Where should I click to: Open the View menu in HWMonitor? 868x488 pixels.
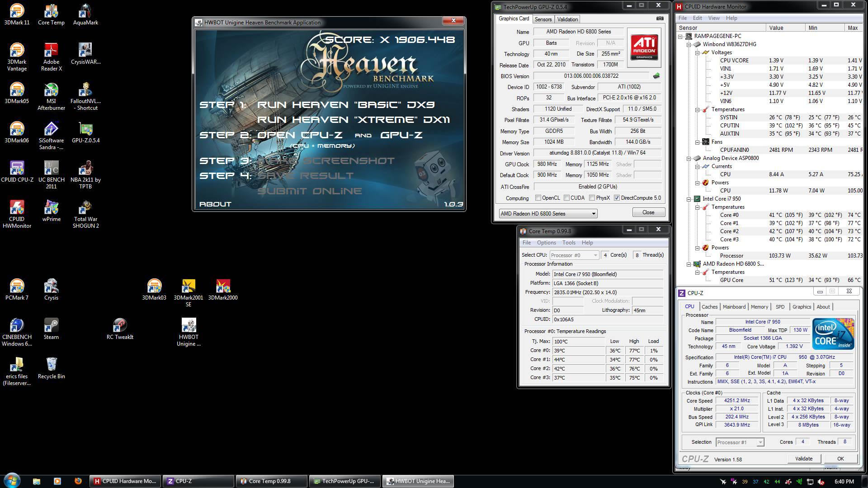[x=714, y=18]
